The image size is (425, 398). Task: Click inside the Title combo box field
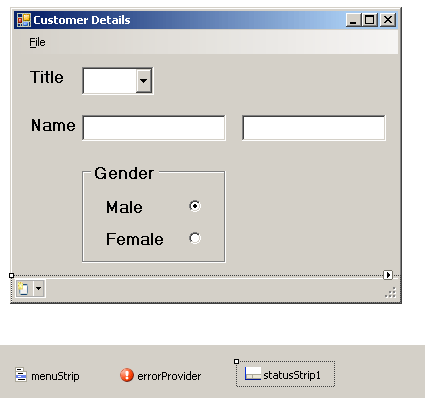pyautogui.click(x=110, y=81)
